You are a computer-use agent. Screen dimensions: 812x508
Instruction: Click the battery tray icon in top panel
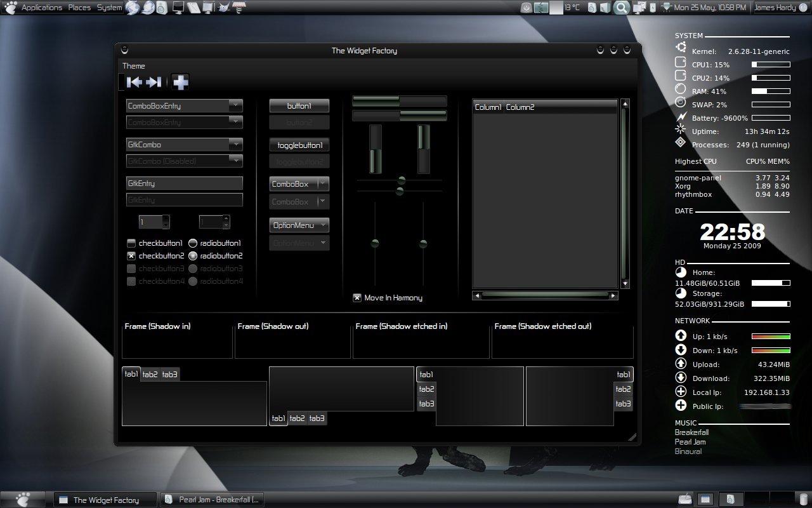pyautogui.click(x=653, y=8)
